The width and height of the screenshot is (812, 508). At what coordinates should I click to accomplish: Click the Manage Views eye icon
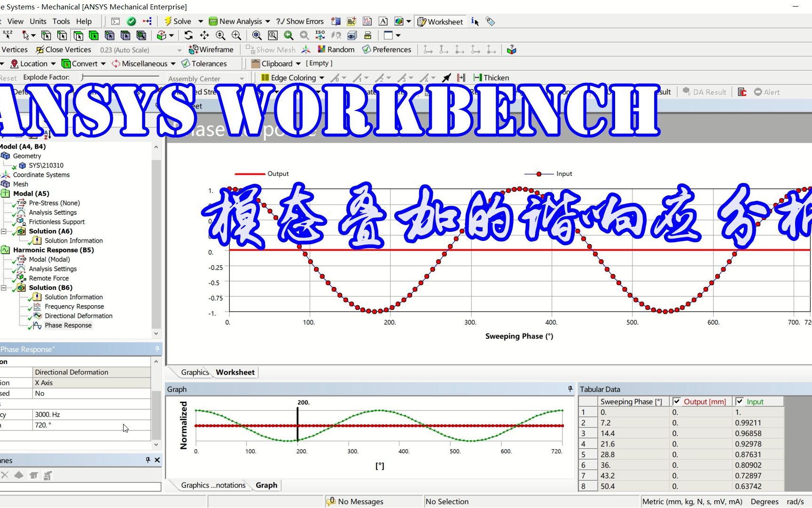(352, 35)
